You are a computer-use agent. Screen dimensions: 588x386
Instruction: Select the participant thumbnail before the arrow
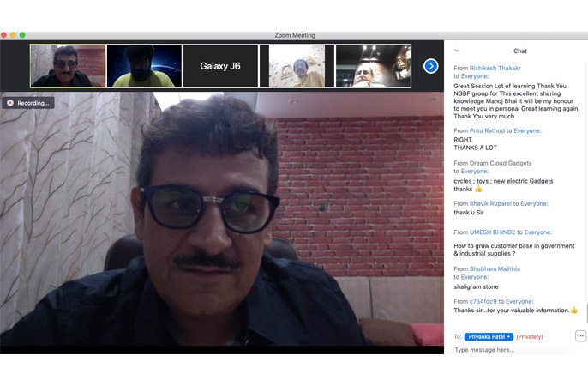point(373,66)
